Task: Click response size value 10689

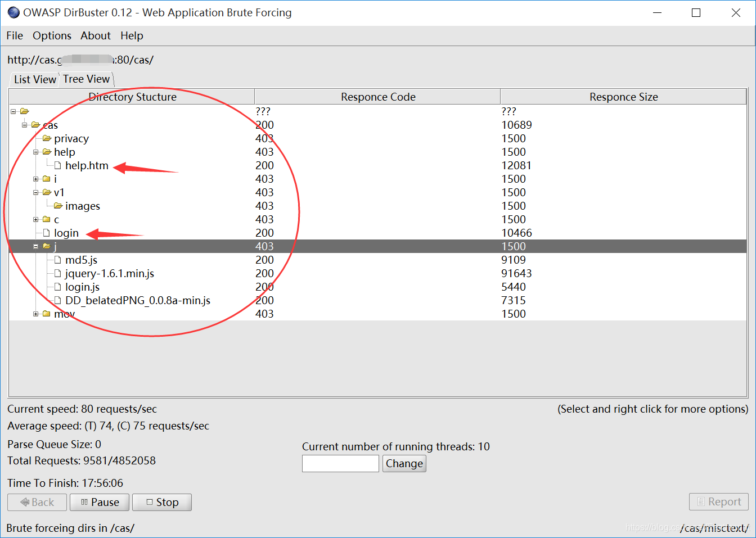Action: coord(516,125)
